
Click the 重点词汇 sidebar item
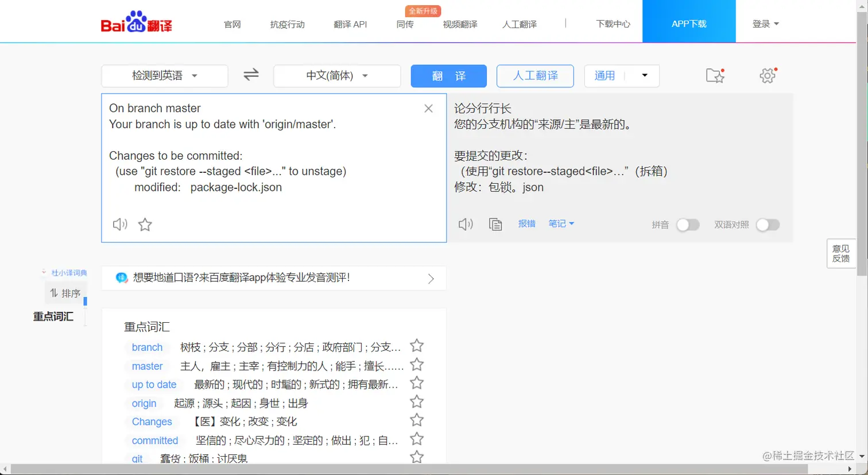pos(53,316)
